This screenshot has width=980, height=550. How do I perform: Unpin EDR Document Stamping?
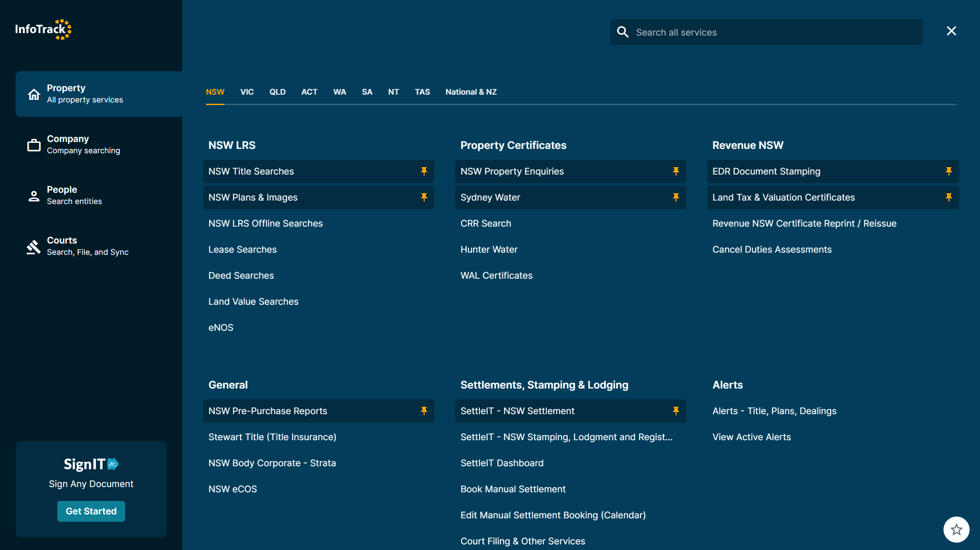coord(949,171)
